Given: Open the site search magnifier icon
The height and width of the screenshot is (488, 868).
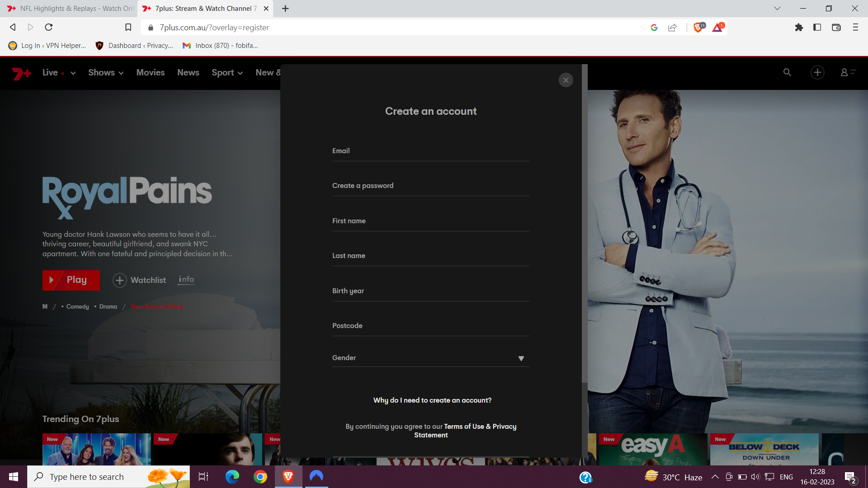Looking at the screenshot, I should pyautogui.click(x=787, y=72).
